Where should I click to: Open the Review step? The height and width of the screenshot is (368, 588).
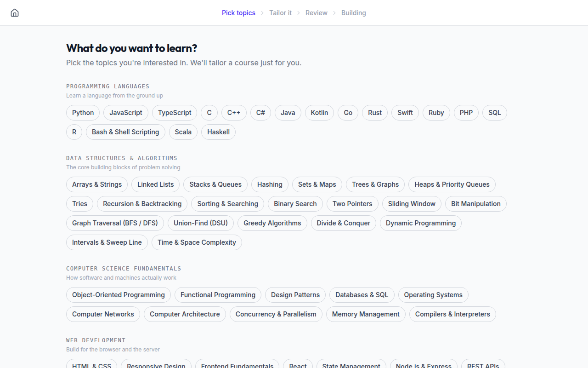click(317, 13)
